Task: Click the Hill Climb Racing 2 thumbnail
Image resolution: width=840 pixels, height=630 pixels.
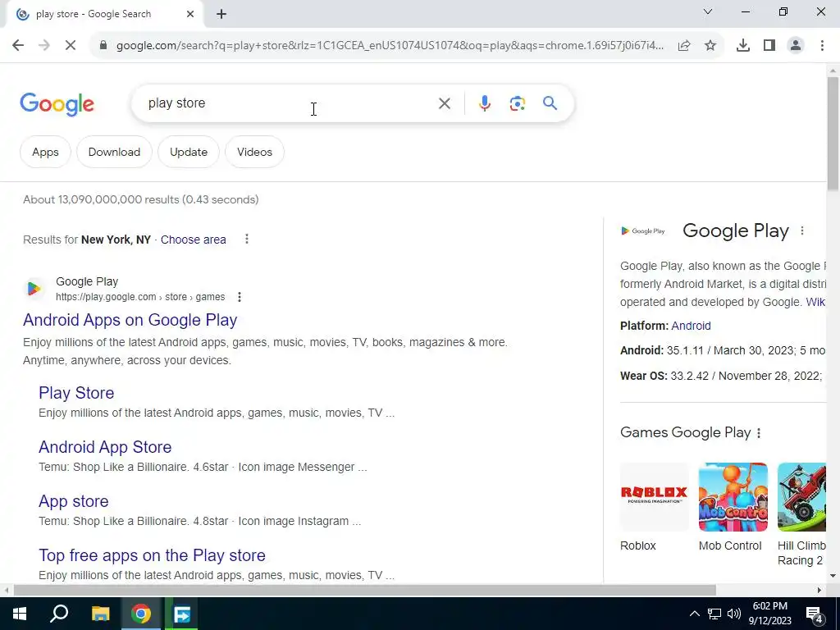Action: (801, 497)
